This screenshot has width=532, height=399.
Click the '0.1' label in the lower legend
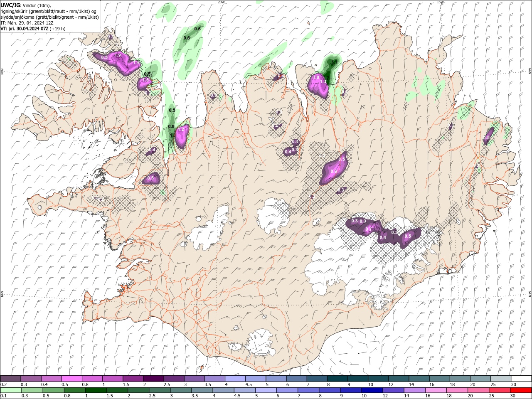point(3,396)
